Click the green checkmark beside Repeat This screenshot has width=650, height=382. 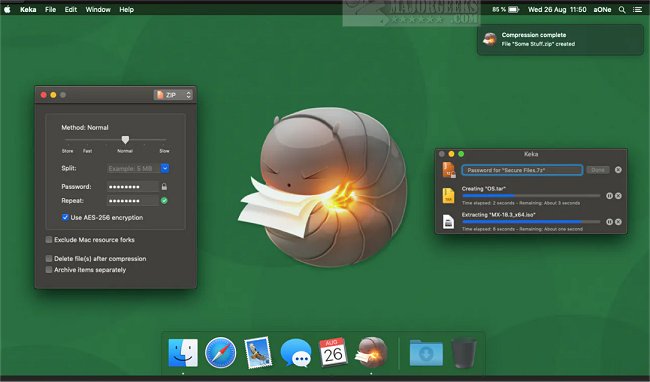[164, 201]
